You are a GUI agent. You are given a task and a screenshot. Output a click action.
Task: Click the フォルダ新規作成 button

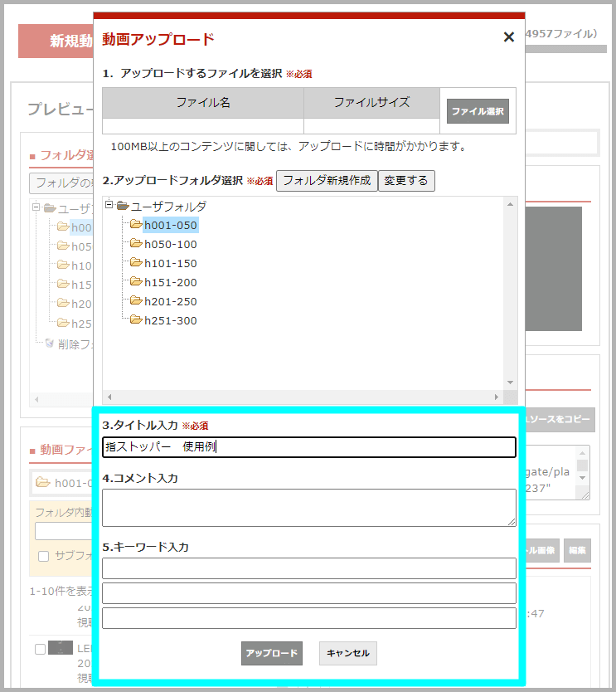327,181
